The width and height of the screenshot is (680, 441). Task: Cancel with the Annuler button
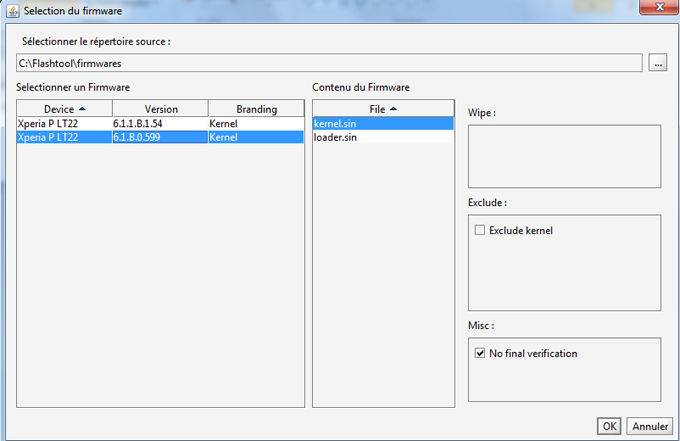coord(650,426)
